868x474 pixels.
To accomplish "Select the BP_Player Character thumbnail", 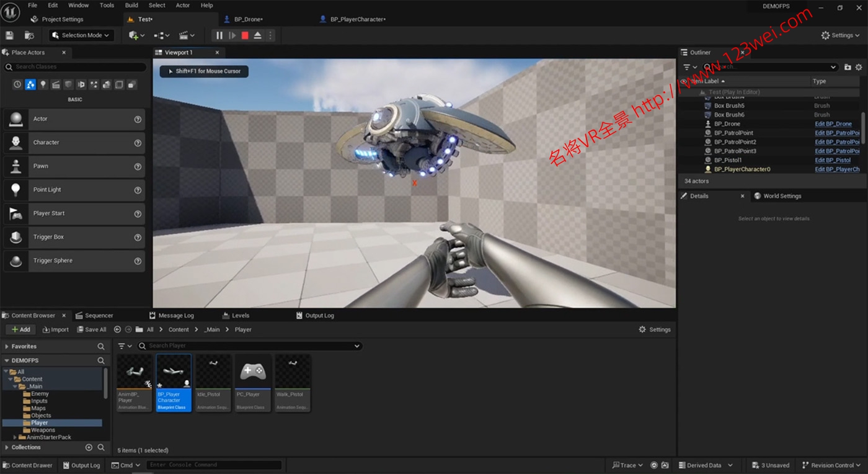I will point(174,372).
